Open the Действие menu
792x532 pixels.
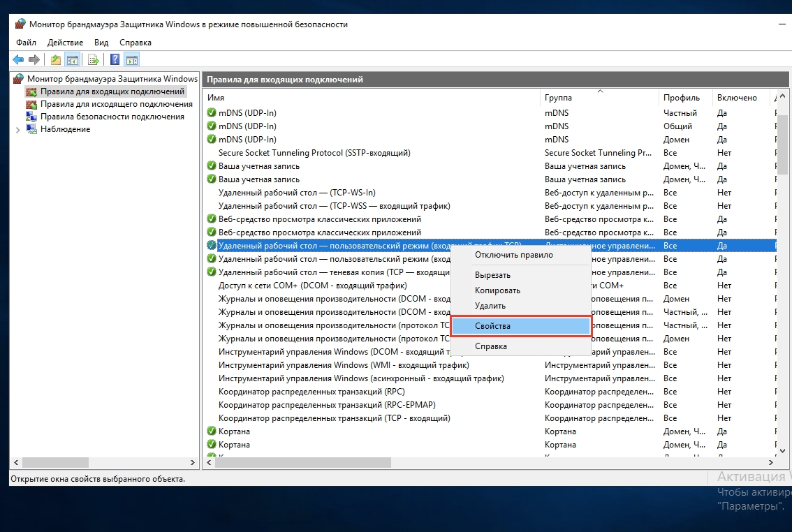[65, 43]
